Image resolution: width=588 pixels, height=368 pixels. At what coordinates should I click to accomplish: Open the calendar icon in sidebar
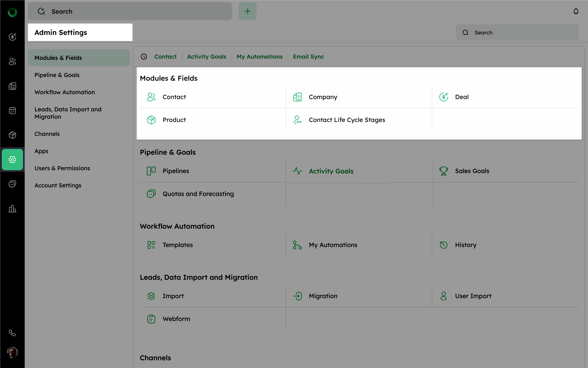[x=12, y=111]
